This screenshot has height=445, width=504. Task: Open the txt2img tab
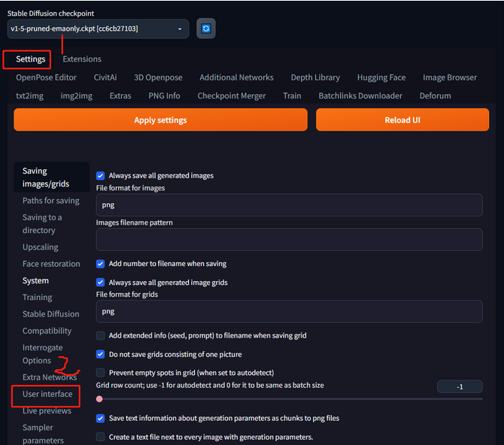click(x=31, y=95)
